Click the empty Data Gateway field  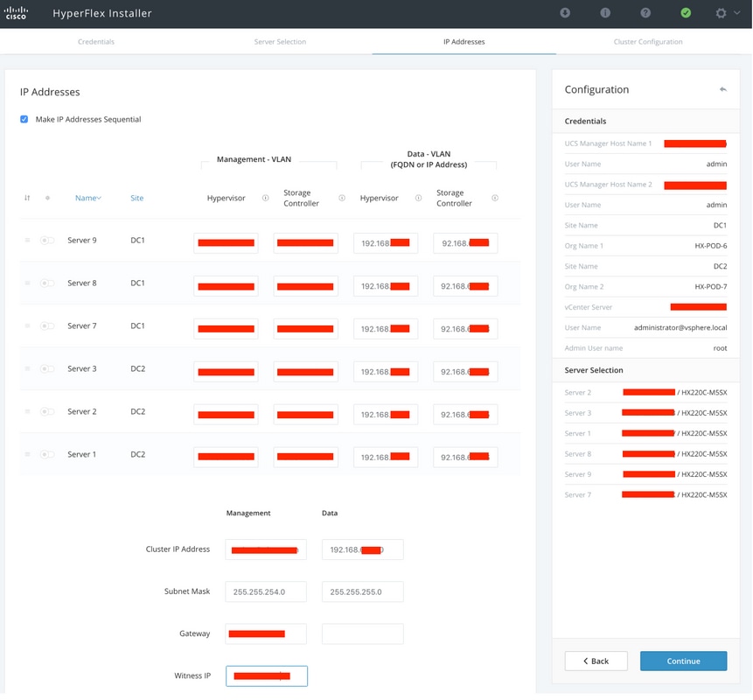pyautogui.click(x=363, y=633)
